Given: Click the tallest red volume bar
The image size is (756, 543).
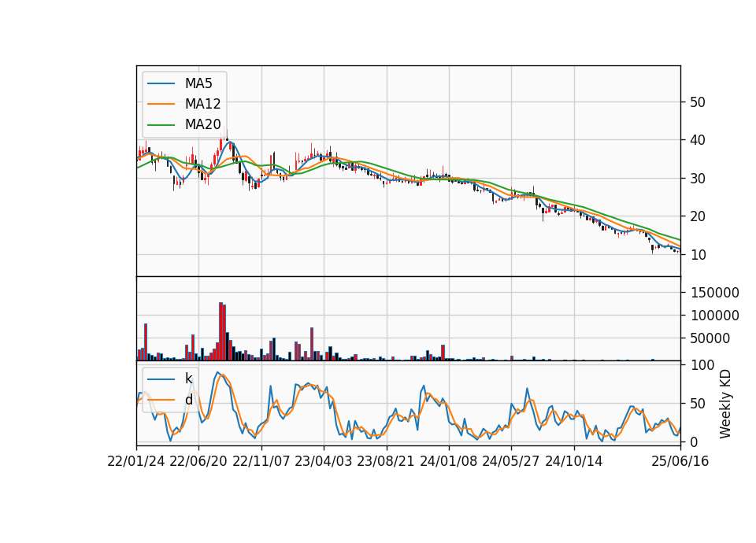Looking at the screenshot, I should (x=220, y=331).
